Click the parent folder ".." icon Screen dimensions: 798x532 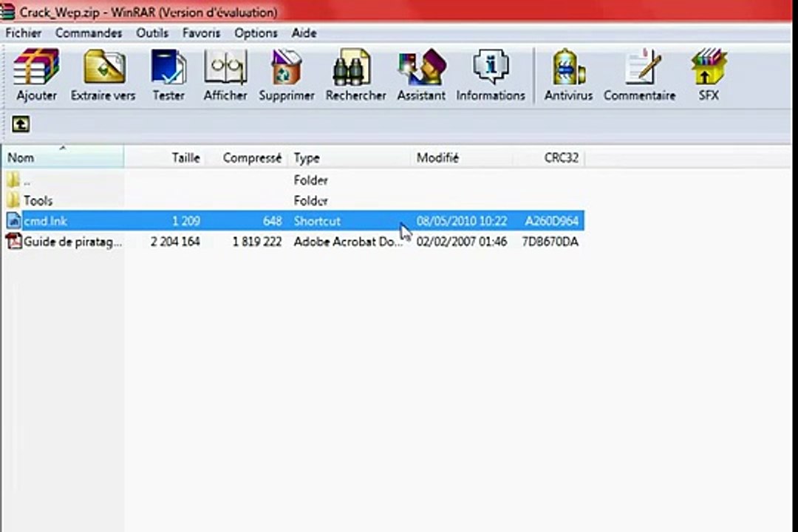14,180
